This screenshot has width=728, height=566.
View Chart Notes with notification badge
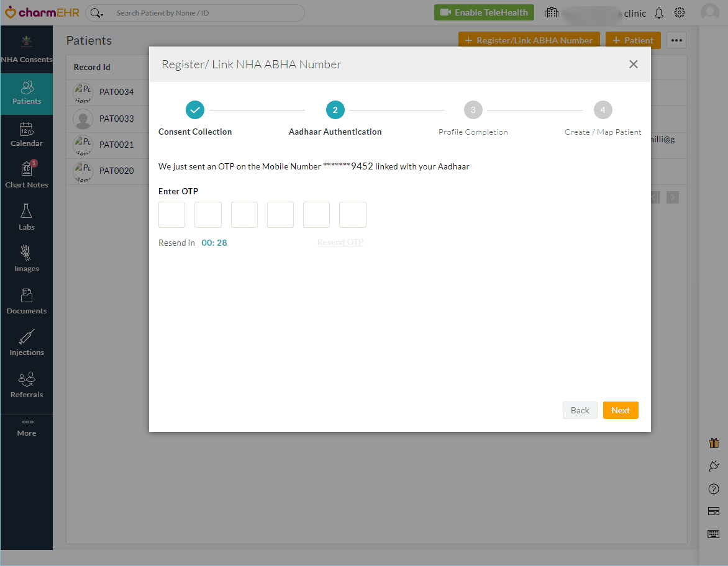(x=27, y=174)
